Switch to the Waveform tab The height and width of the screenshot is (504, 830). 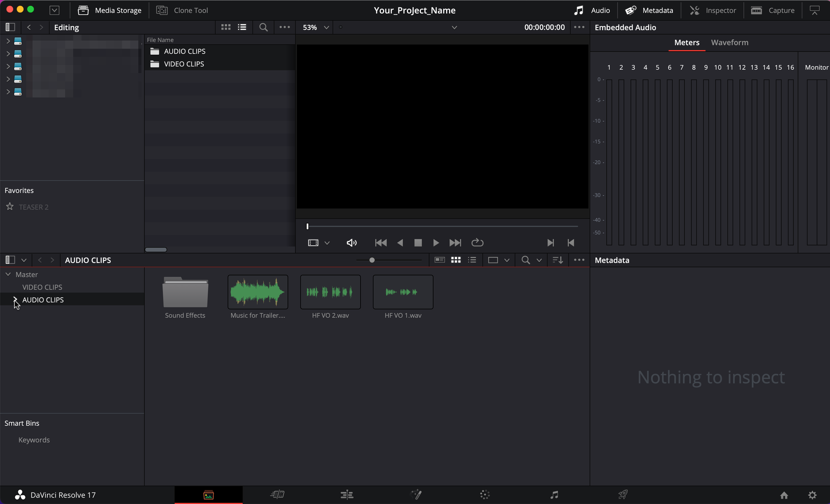(x=730, y=42)
